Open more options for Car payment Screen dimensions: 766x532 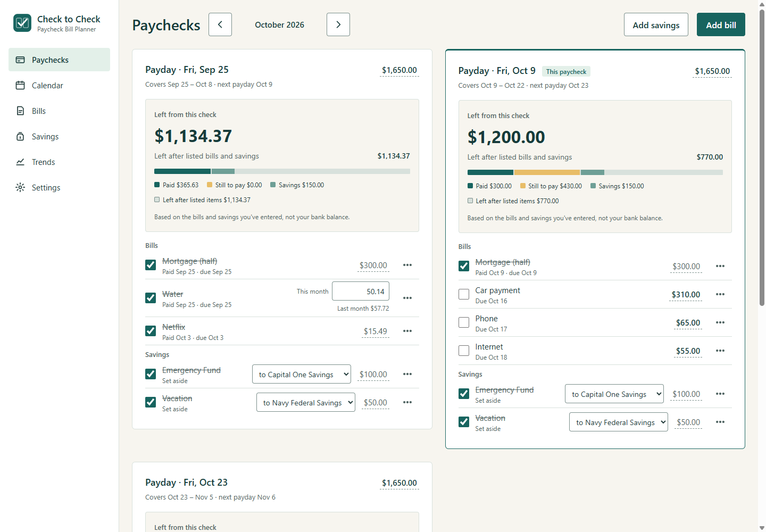point(720,294)
